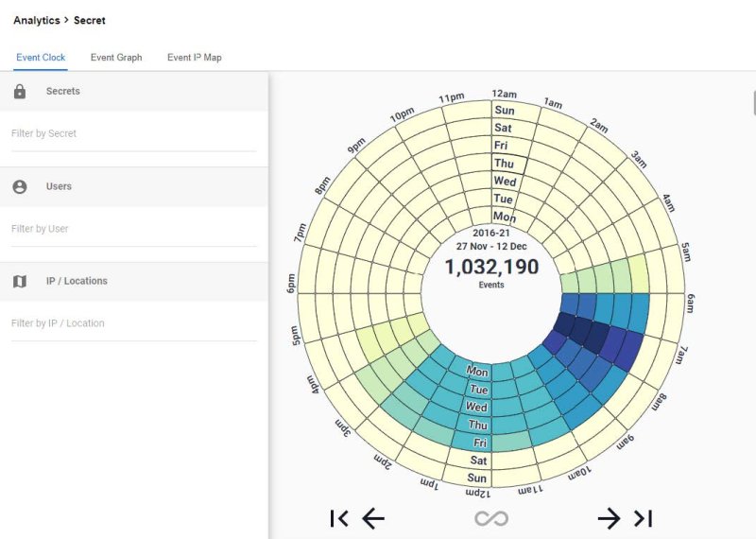Switch to the Event Graph tab
Viewport: 756px width, 539px height.
point(116,58)
